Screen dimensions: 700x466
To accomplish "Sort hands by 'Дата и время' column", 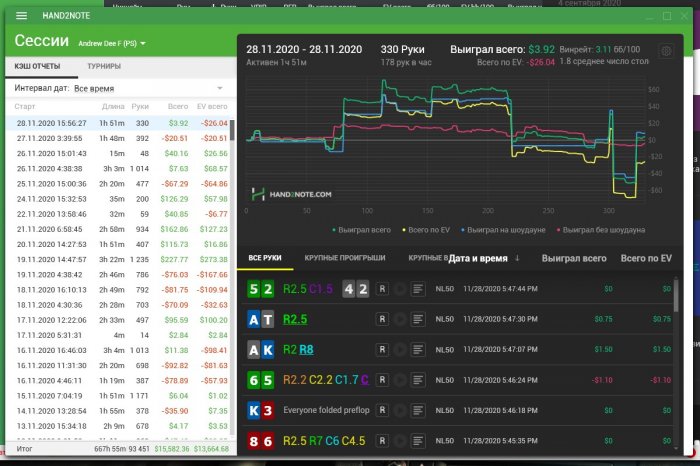I will tap(483, 258).
